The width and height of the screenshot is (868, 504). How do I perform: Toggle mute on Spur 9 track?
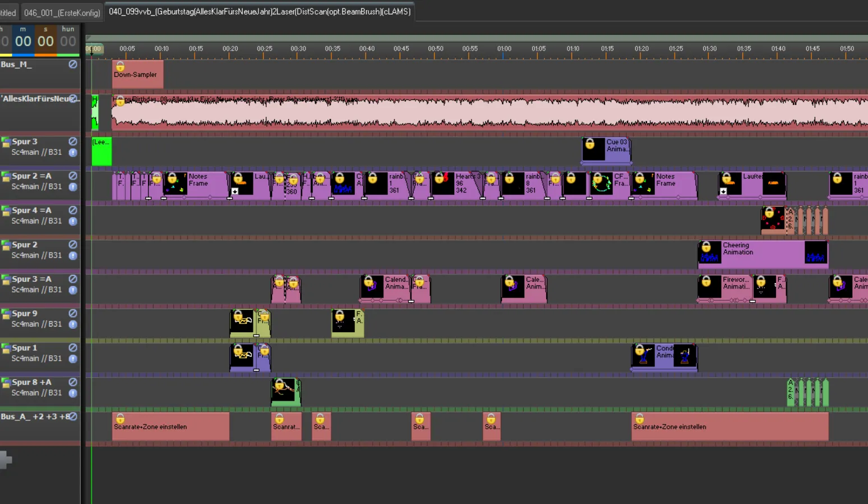pos(73,314)
